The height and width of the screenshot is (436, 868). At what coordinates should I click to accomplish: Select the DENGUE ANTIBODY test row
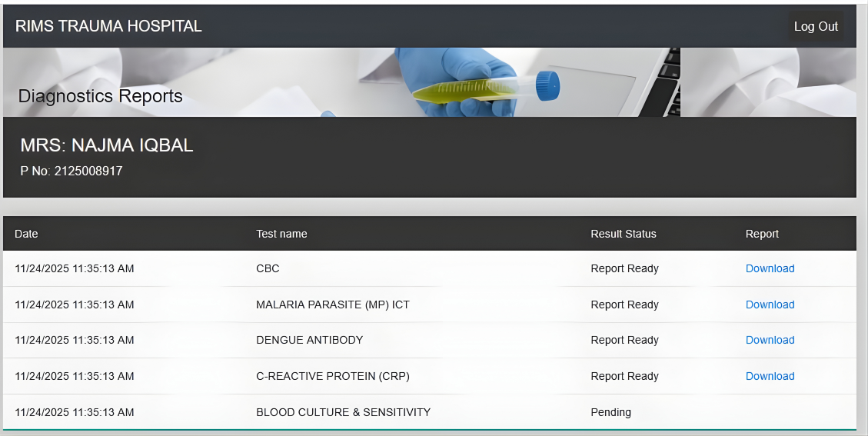click(x=309, y=340)
